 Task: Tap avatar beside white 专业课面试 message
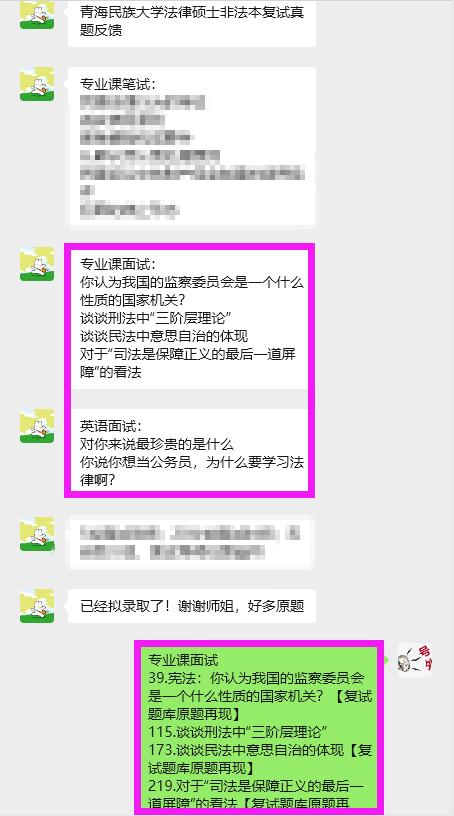tap(37, 264)
